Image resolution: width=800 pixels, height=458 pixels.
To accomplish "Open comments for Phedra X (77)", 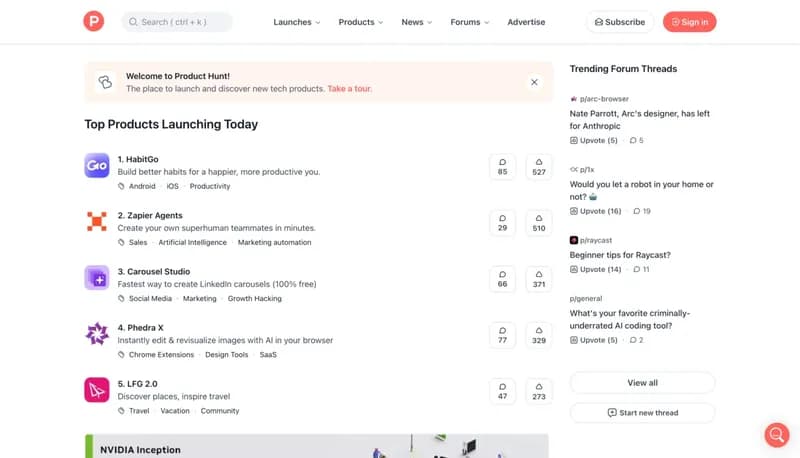I will pyautogui.click(x=503, y=335).
